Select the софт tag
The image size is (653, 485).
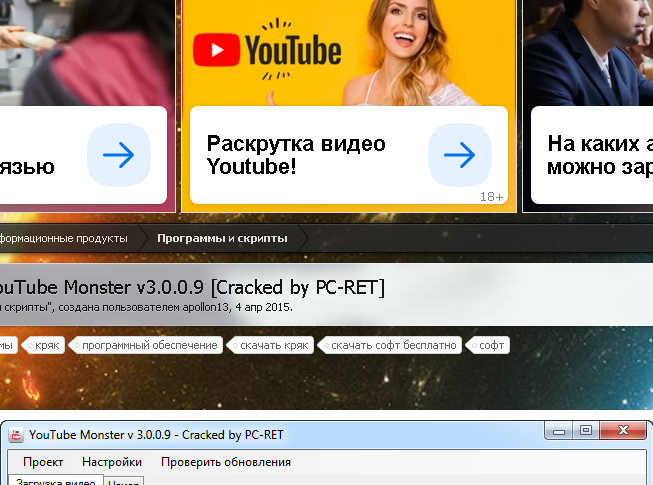491,345
